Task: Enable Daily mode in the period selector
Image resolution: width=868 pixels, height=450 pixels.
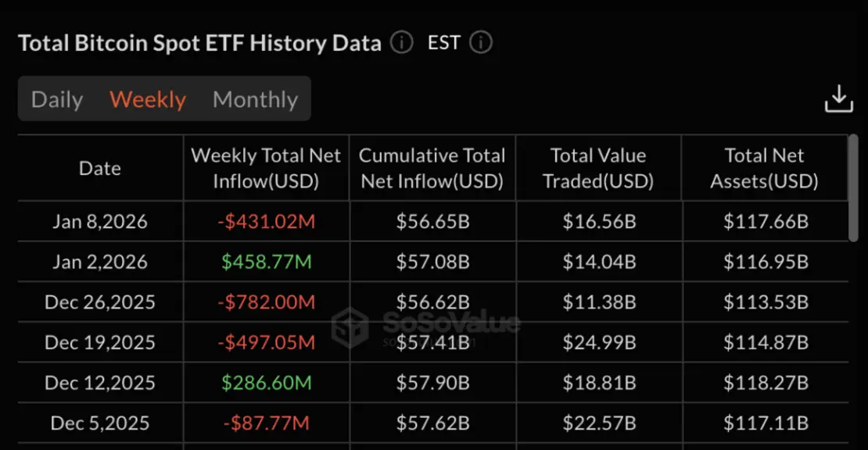Action: click(56, 99)
